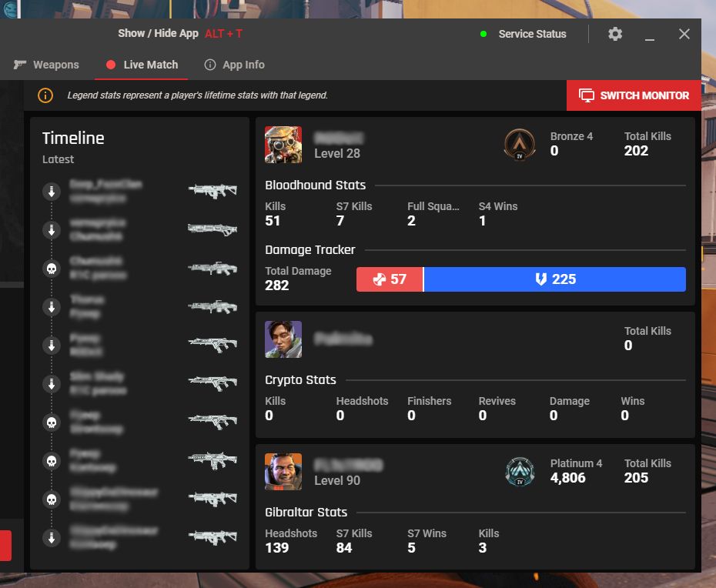Image resolution: width=716 pixels, height=588 pixels.
Task: Click the Total Kills value 205
Action: point(636,477)
